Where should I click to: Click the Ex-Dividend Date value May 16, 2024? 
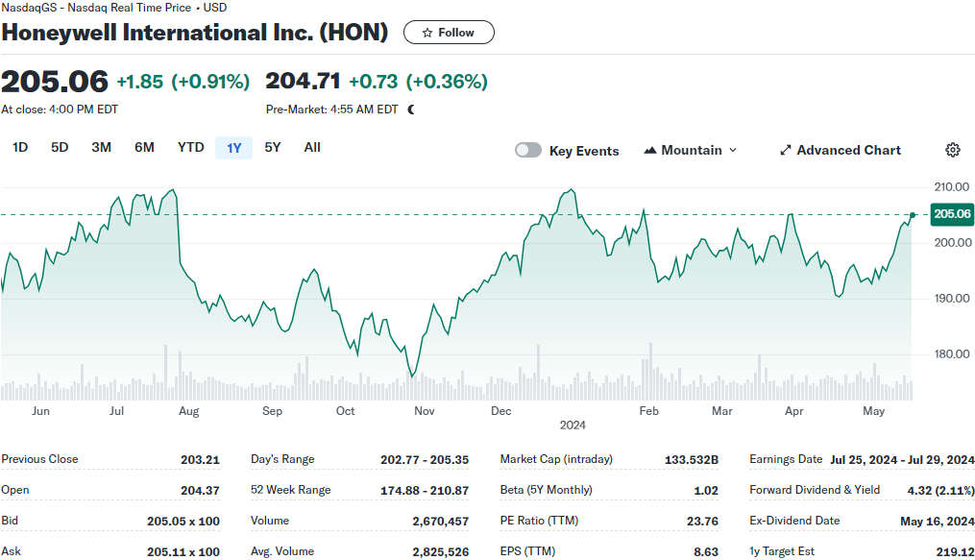938,522
